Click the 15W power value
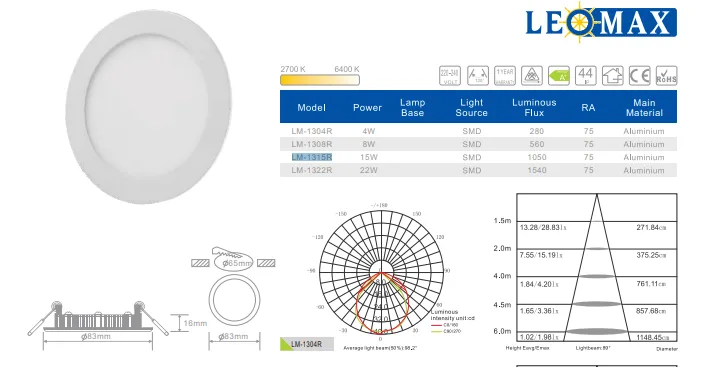 coord(368,157)
